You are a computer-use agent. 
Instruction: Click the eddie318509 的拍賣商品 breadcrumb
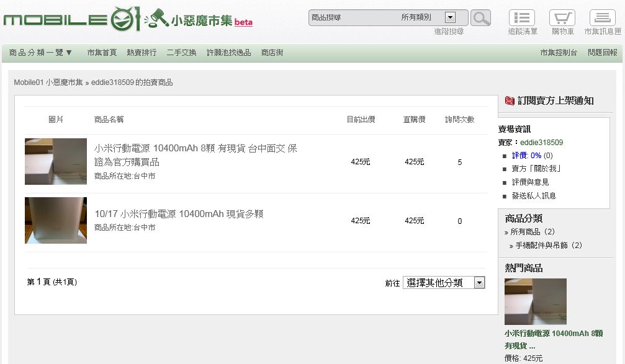(x=132, y=82)
